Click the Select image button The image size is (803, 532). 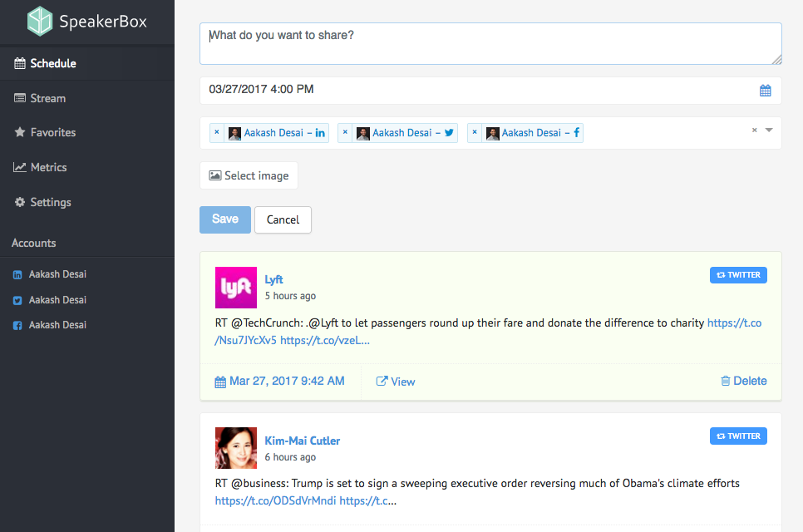coord(249,175)
